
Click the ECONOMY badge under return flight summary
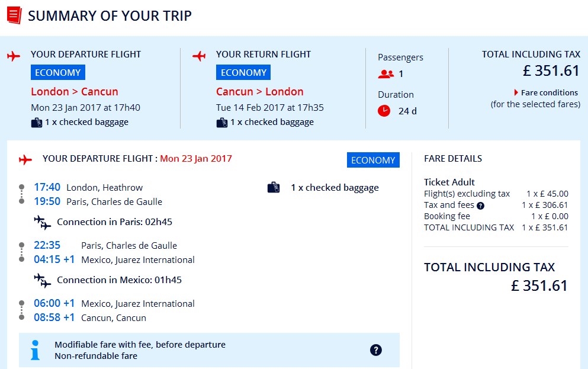pyautogui.click(x=243, y=72)
